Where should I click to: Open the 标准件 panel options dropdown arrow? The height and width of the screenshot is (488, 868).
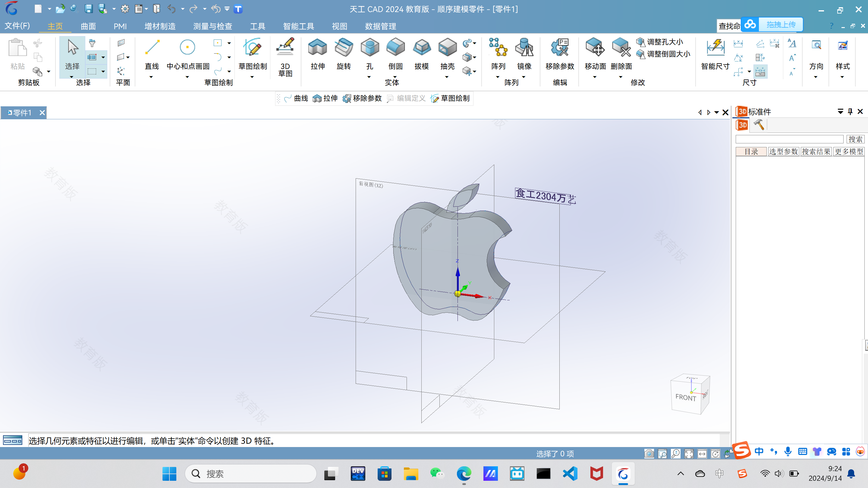[x=840, y=111]
